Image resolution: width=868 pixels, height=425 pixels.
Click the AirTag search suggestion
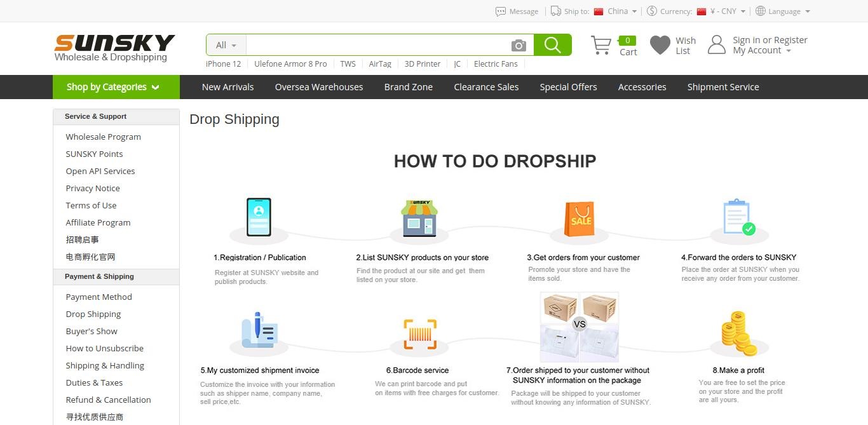click(x=380, y=64)
